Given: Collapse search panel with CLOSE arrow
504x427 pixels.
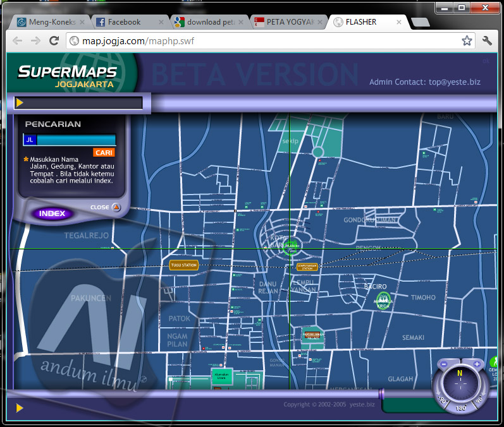Looking at the screenshot, I should tap(116, 207).
